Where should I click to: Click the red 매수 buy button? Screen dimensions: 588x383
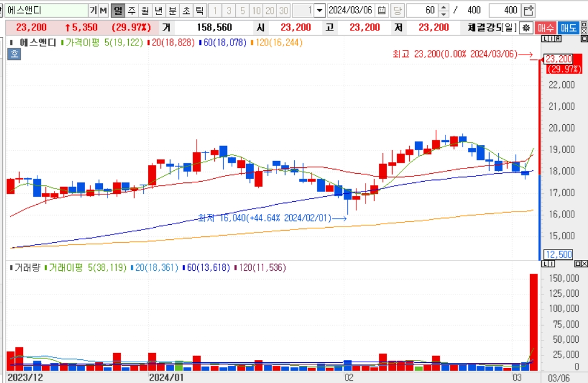click(x=545, y=28)
